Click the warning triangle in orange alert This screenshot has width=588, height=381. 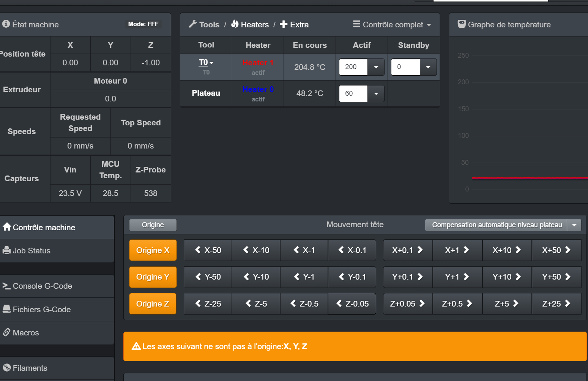[136, 346]
